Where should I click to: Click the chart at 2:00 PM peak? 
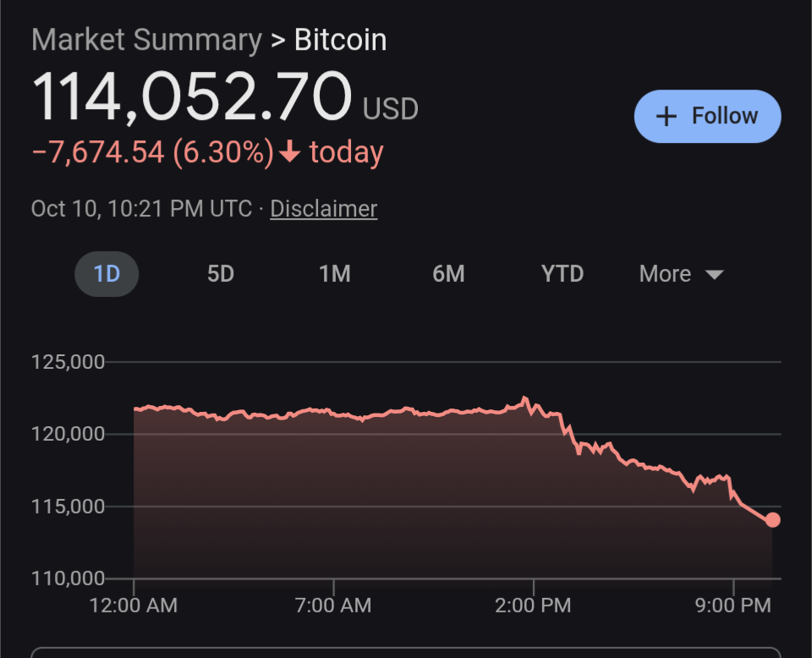coord(524,398)
